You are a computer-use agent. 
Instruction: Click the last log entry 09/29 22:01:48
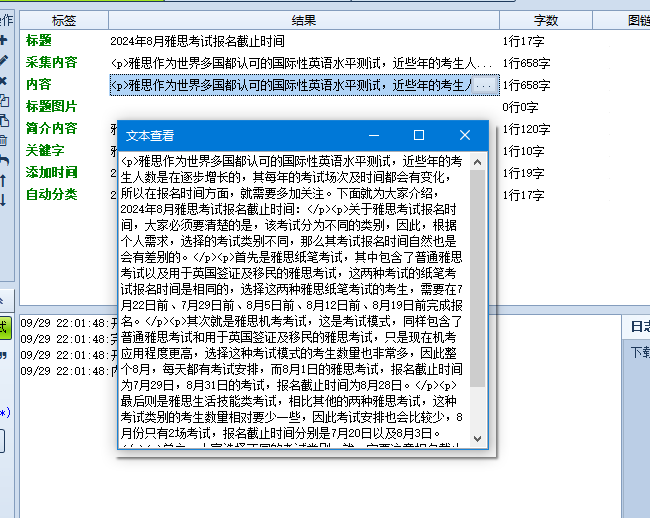point(69,371)
